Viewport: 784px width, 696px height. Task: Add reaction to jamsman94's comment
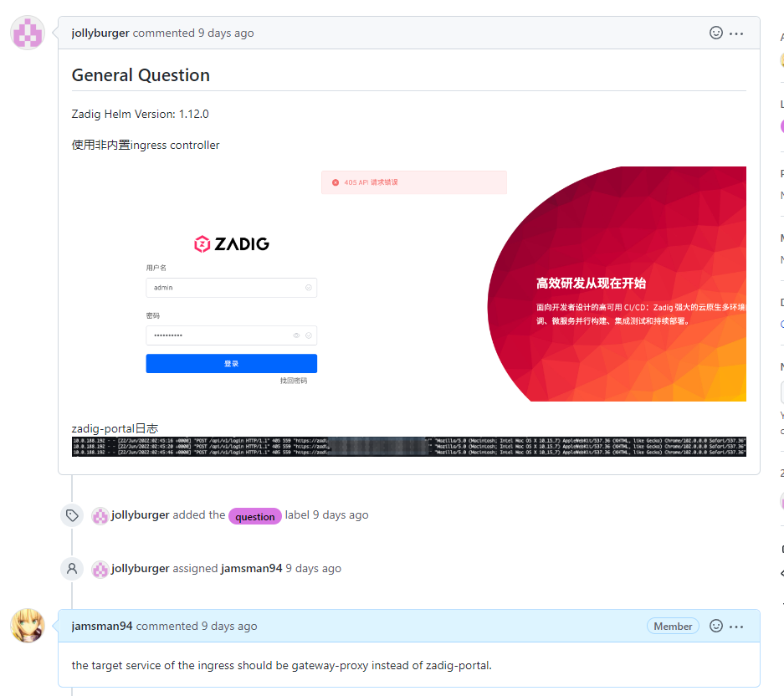click(716, 626)
